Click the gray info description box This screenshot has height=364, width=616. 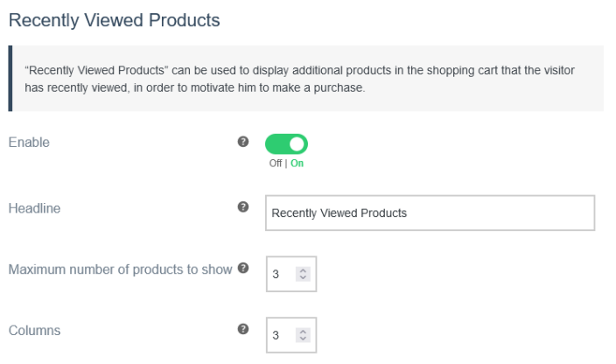[306, 79]
